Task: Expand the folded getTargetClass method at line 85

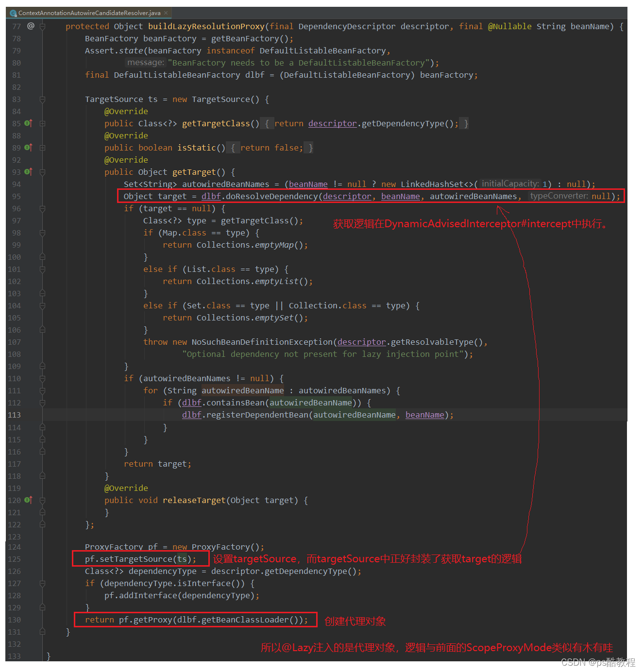Action: (x=42, y=123)
